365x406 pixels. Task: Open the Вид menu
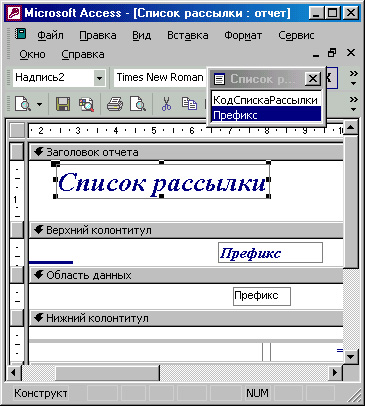tap(141, 35)
